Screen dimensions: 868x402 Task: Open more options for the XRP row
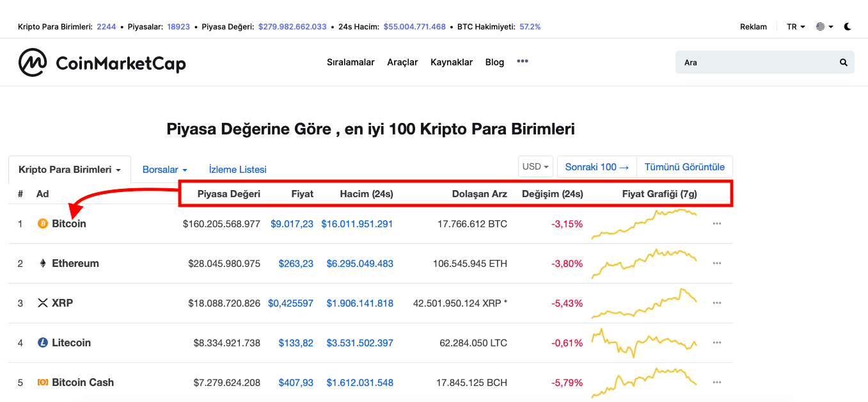pyautogui.click(x=716, y=303)
